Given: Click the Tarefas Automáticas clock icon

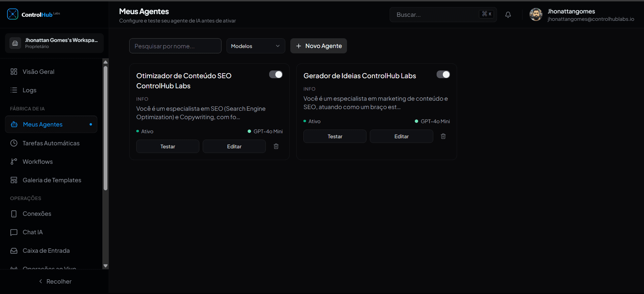Looking at the screenshot, I should pyautogui.click(x=14, y=143).
